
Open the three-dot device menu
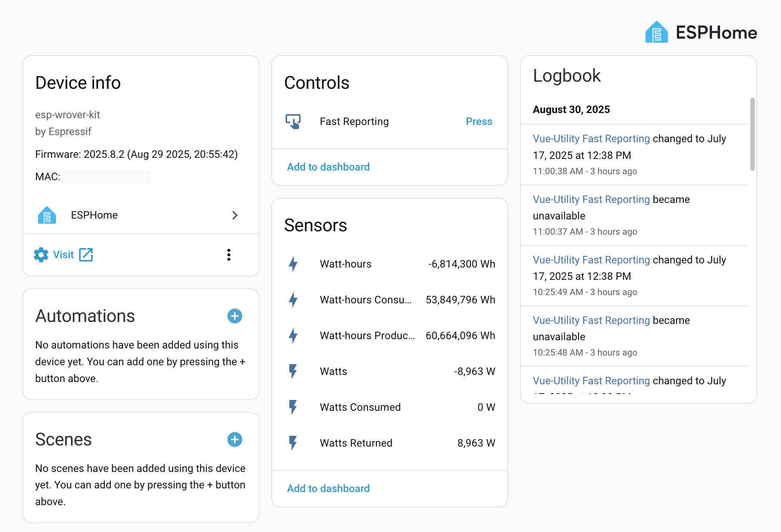(229, 255)
